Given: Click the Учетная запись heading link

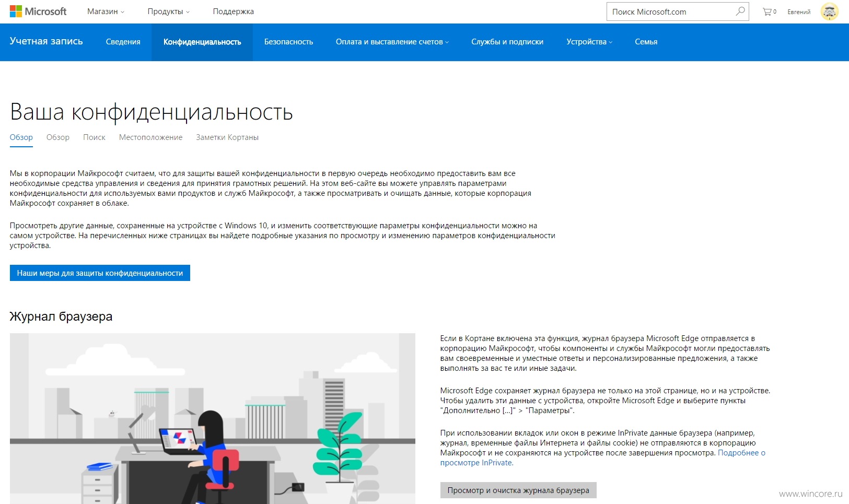Looking at the screenshot, I should (x=46, y=41).
